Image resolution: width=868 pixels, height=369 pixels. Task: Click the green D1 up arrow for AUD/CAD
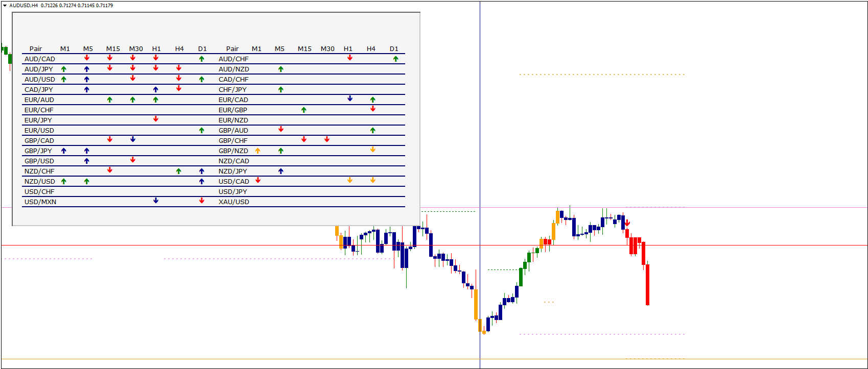[x=202, y=59]
